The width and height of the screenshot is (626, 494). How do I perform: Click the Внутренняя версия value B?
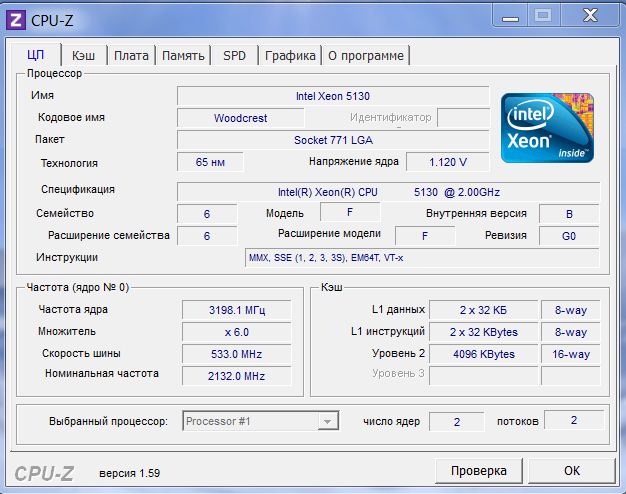569,214
